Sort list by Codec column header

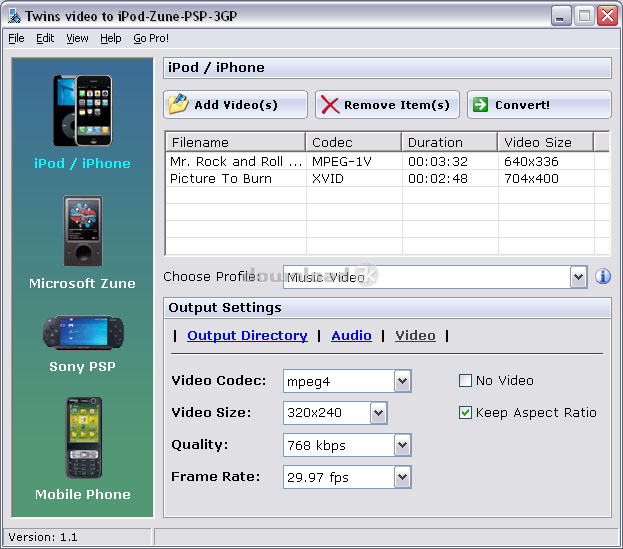[x=354, y=142]
